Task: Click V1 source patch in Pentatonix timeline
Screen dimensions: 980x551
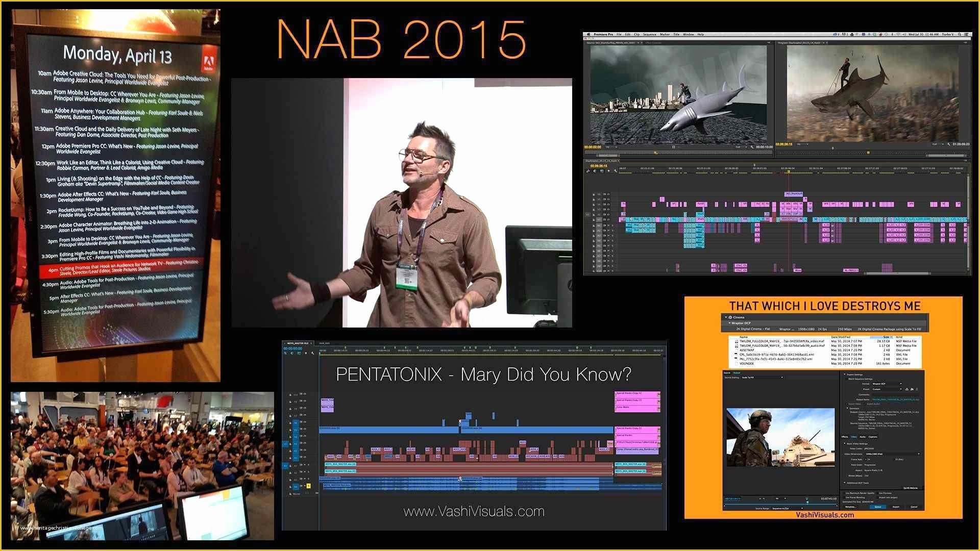Action: pyautogui.click(x=285, y=443)
